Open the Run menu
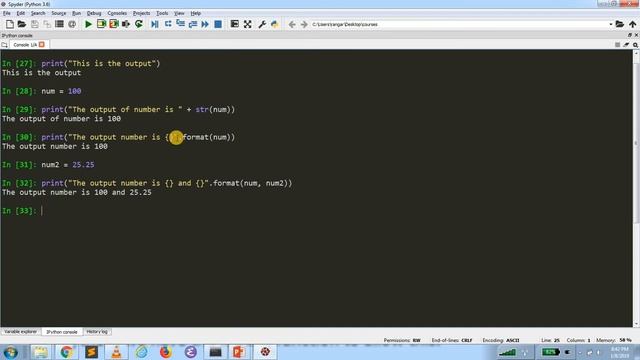The image size is (640, 360). click(76, 13)
